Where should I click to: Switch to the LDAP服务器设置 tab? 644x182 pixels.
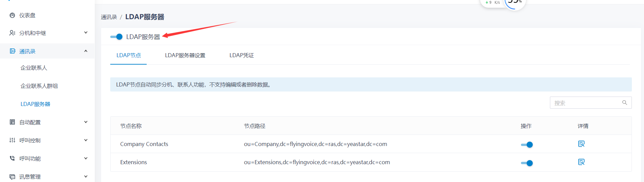tap(185, 56)
